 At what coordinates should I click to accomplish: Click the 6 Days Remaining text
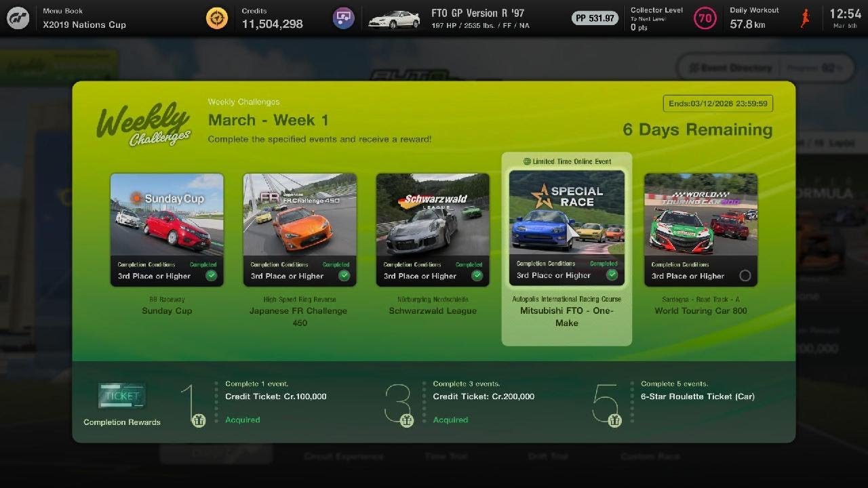pos(698,129)
